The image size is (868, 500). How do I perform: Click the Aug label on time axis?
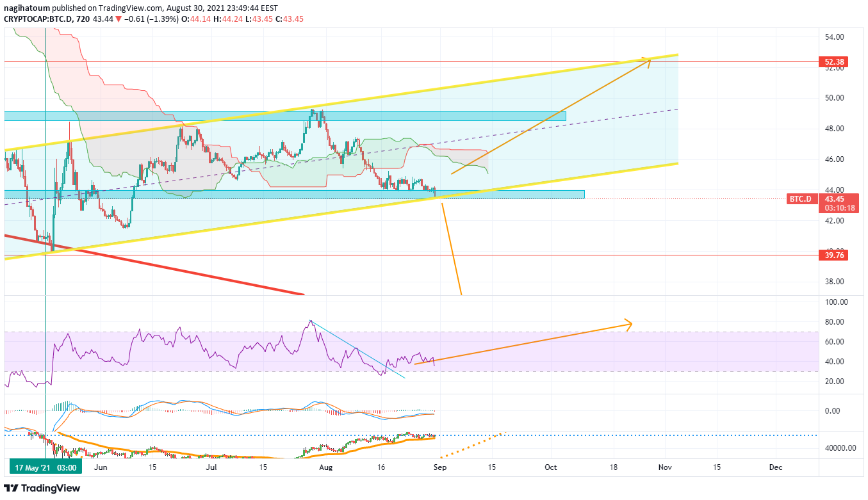pos(325,468)
